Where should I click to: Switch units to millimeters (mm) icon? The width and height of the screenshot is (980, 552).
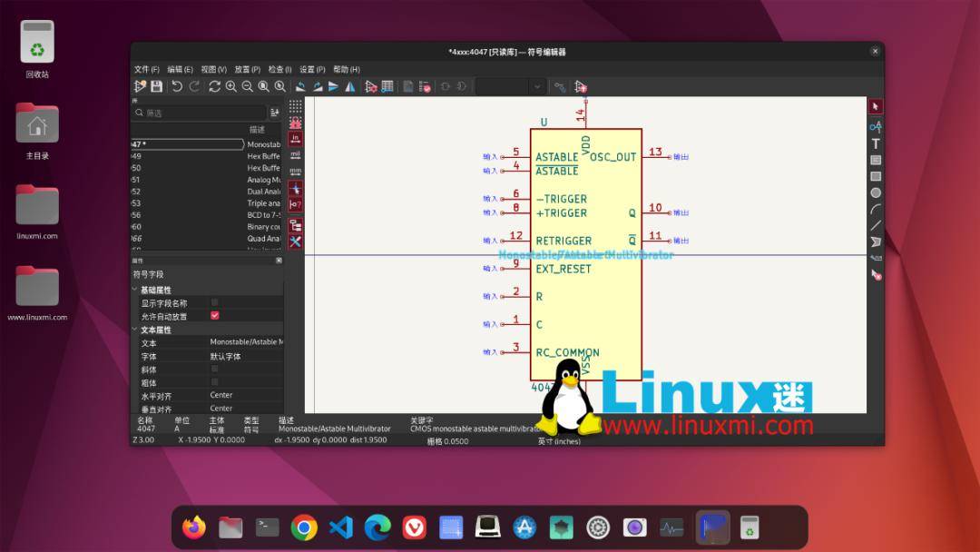click(296, 172)
